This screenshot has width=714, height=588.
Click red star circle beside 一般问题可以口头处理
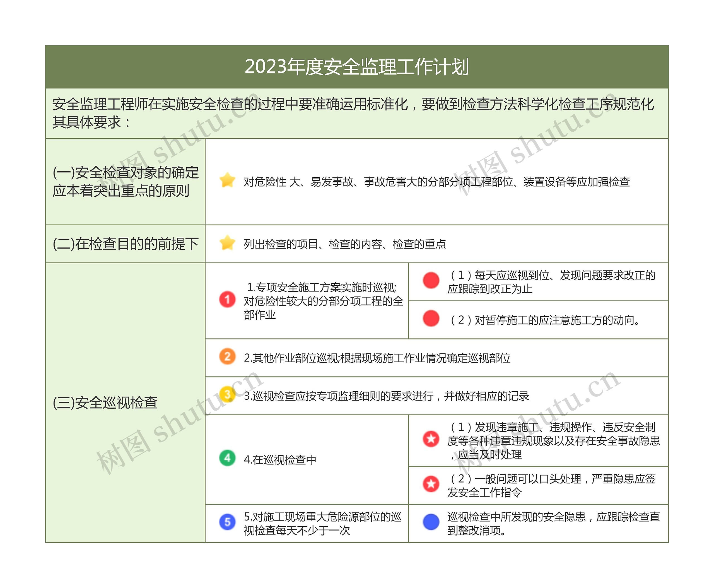click(x=431, y=484)
